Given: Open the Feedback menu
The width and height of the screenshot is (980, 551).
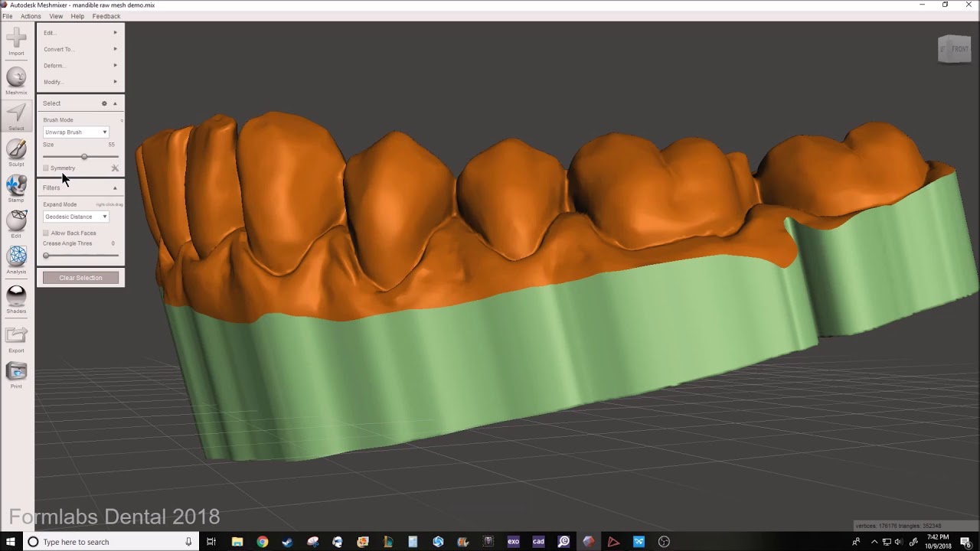Looking at the screenshot, I should coord(106,16).
